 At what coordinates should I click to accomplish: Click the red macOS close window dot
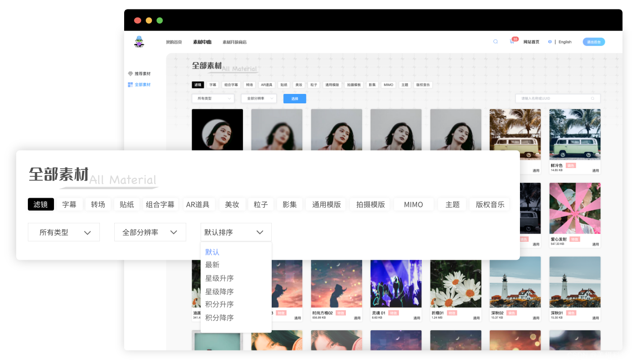point(138,20)
